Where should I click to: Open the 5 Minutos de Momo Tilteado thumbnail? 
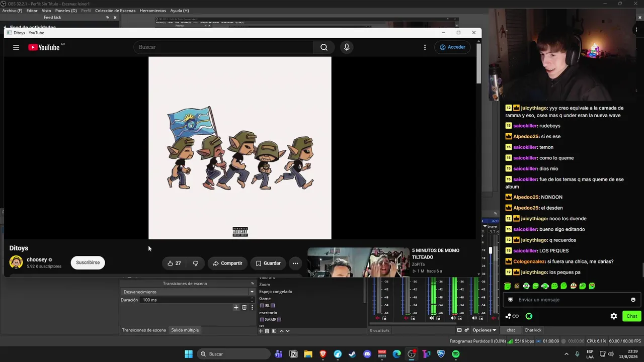click(x=358, y=261)
